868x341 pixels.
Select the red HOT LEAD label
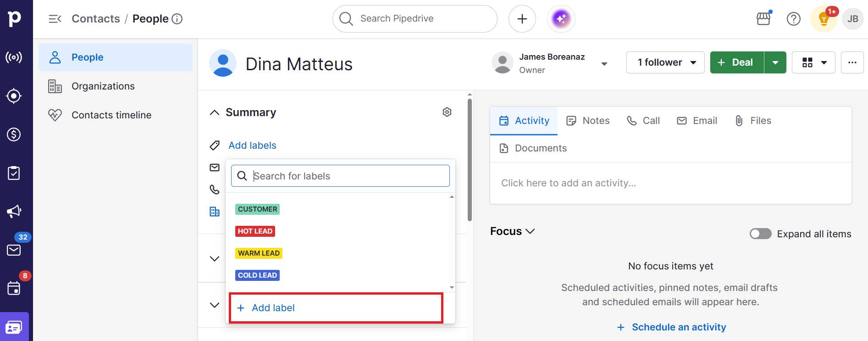(x=255, y=231)
